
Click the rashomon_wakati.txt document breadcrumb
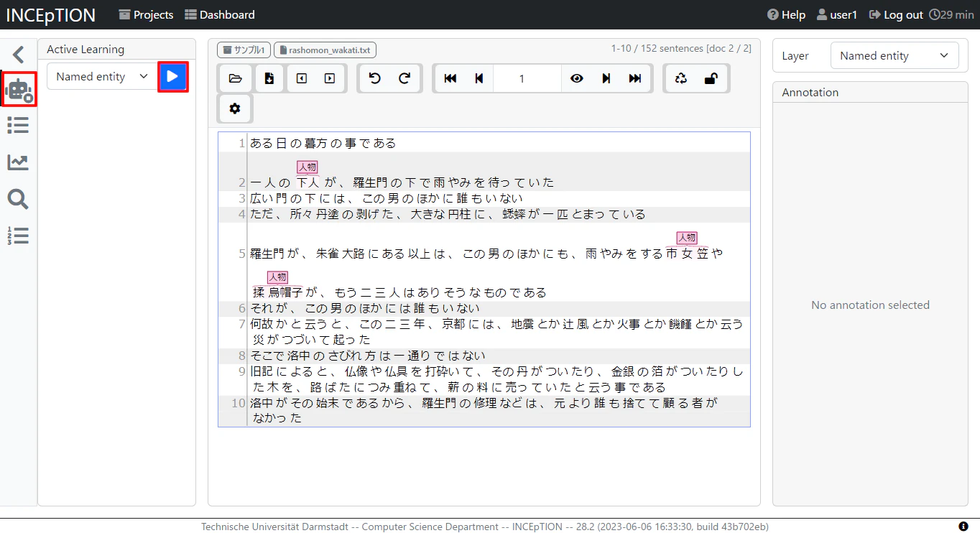(325, 50)
